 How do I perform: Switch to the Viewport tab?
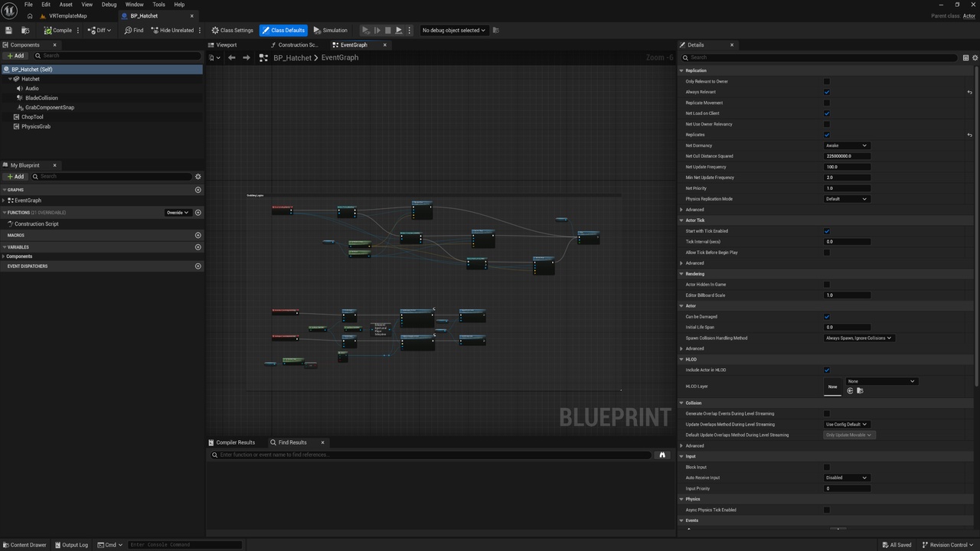pyautogui.click(x=227, y=45)
